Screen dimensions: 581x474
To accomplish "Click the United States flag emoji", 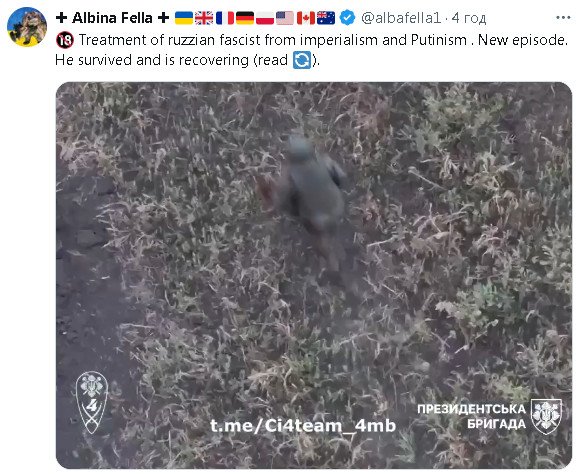I will [285, 18].
